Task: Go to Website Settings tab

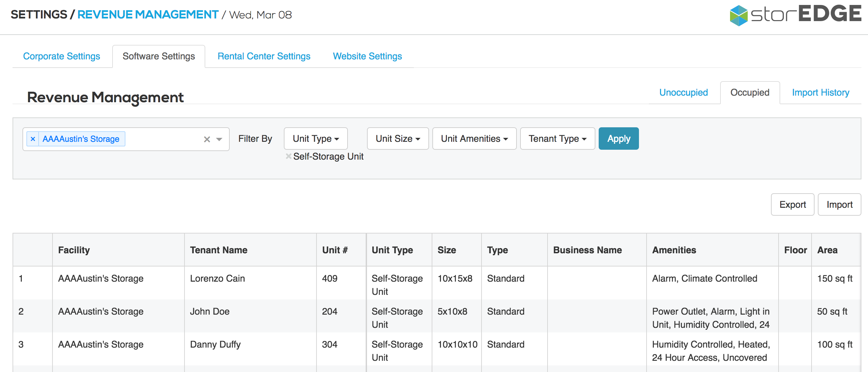Action: coord(367,56)
